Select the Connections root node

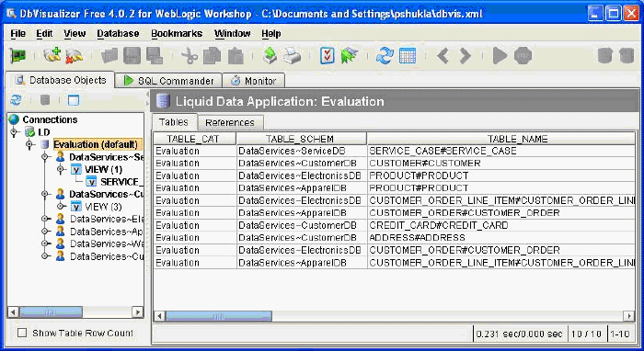[x=50, y=119]
